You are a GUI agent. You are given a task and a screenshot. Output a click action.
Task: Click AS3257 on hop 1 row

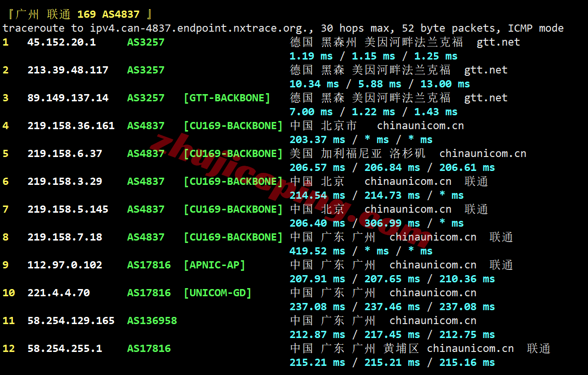click(x=146, y=42)
